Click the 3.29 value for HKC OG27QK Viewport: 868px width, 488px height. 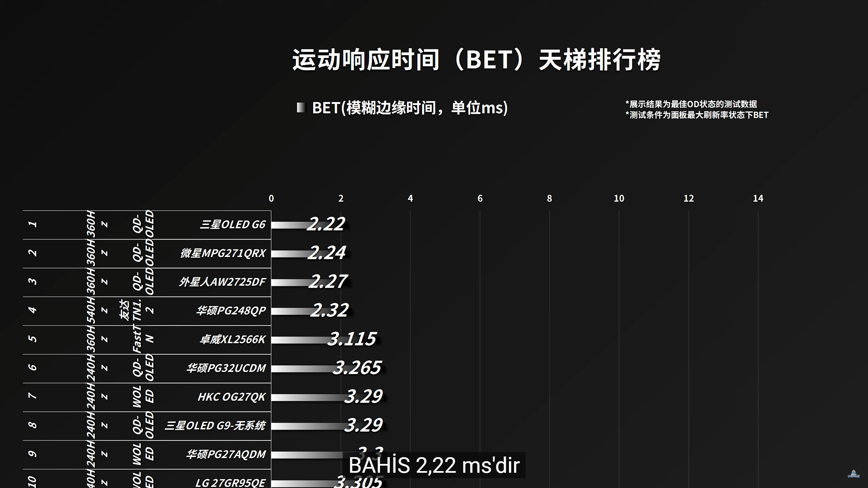tap(363, 396)
